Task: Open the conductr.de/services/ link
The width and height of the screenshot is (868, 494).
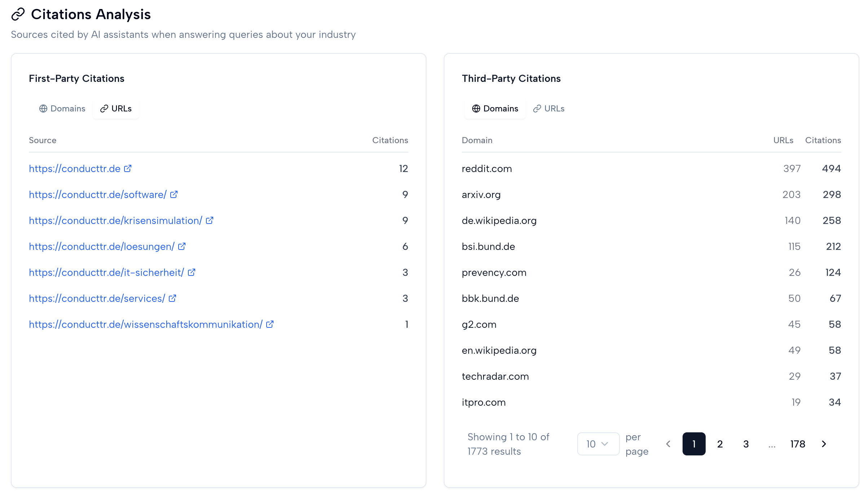Action: pyautogui.click(x=97, y=298)
